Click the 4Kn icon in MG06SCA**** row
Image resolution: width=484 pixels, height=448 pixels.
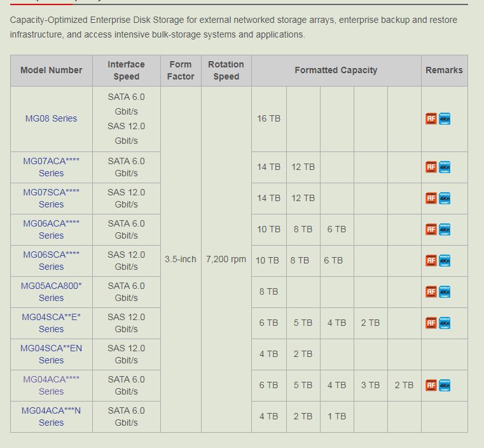click(x=445, y=260)
